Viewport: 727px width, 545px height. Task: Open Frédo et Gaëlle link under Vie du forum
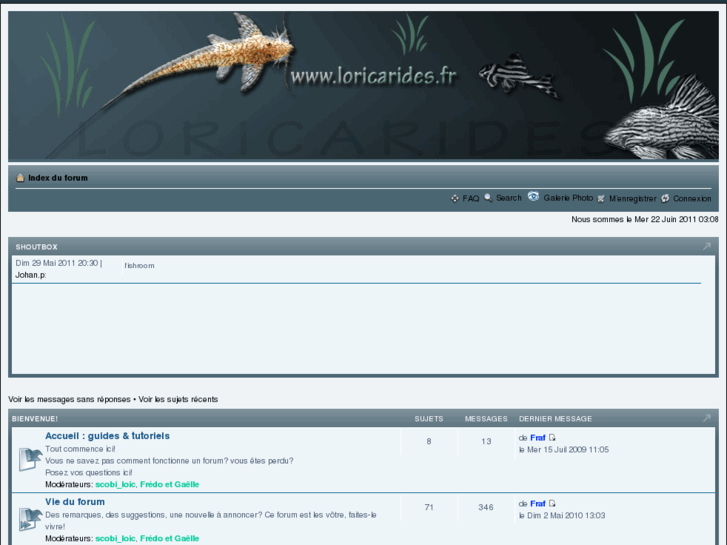point(169,538)
